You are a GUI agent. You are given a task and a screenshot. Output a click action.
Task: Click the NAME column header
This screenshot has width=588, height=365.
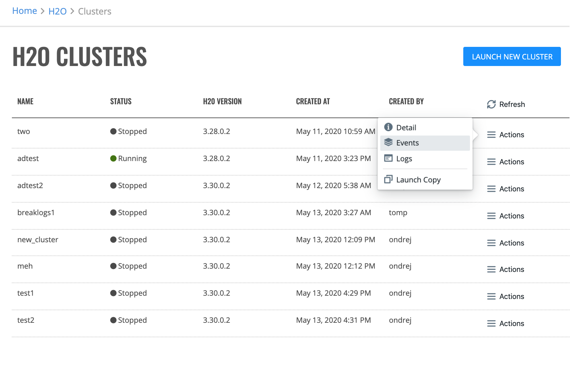tap(25, 101)
